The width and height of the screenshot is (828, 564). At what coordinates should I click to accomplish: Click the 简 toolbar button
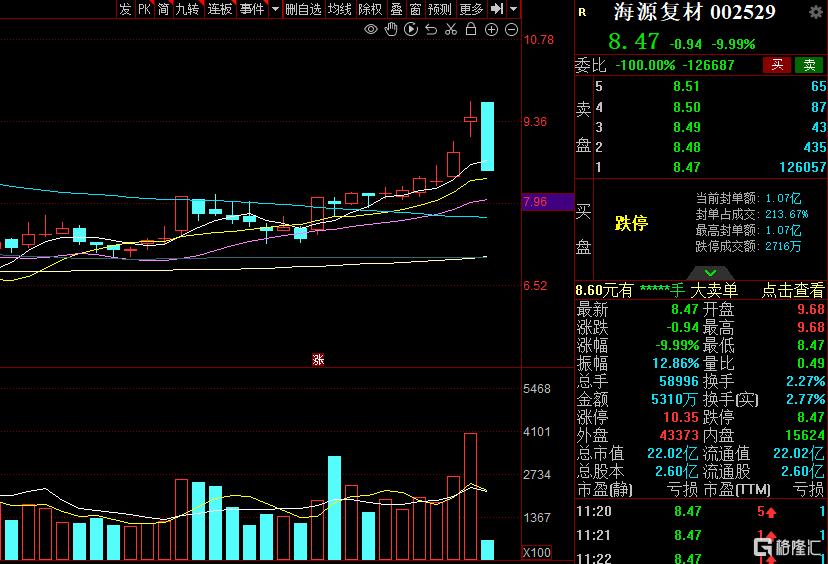[x=163, y=9]
